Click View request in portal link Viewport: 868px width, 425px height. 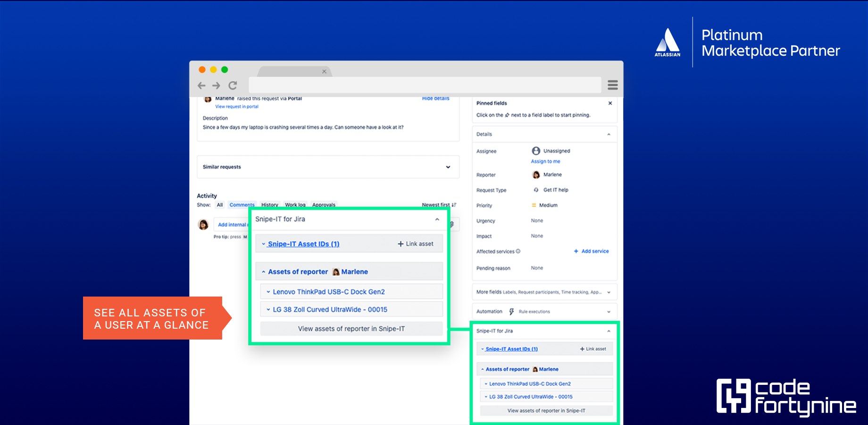click(237, 107)
